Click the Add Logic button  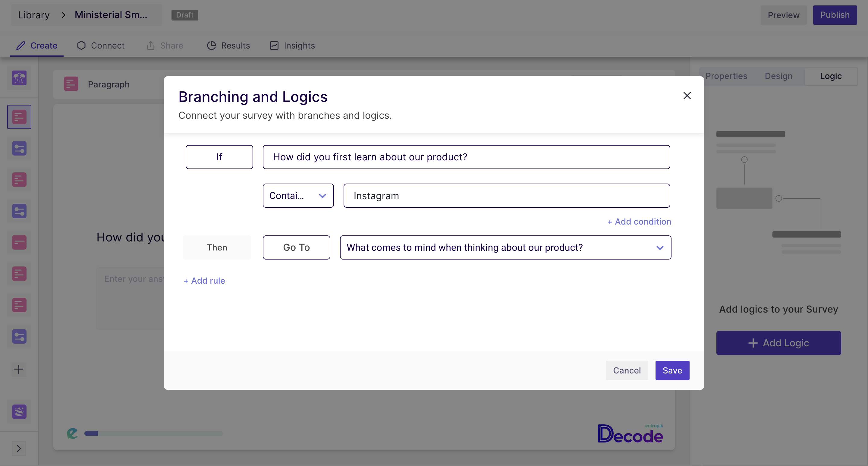778,343
